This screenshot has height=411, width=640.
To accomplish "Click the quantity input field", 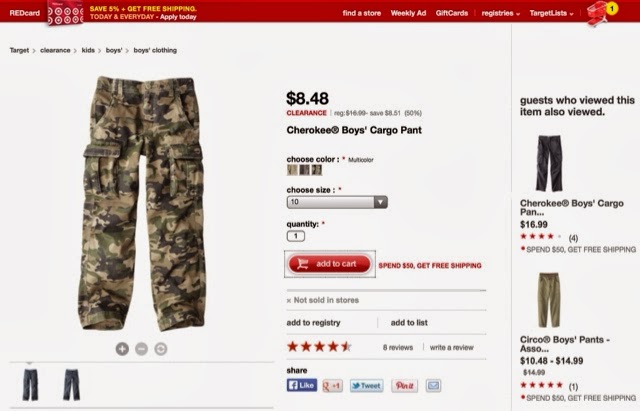I will tap(296, 236).
